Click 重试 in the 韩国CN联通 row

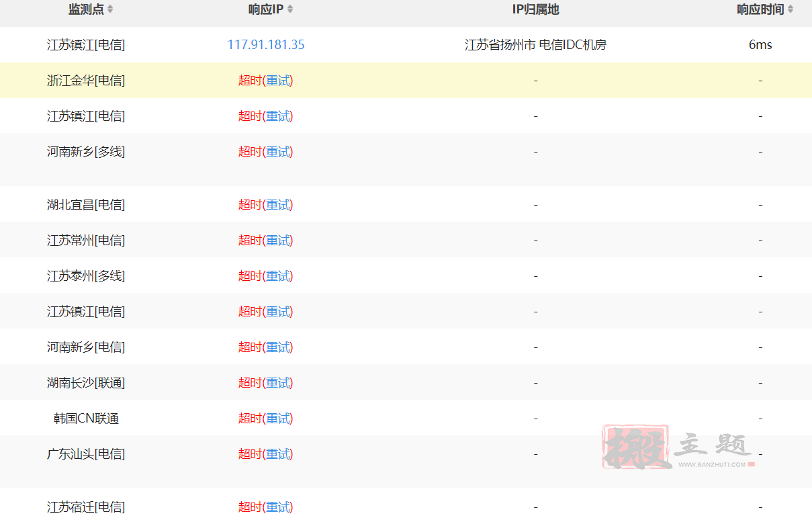278,419
